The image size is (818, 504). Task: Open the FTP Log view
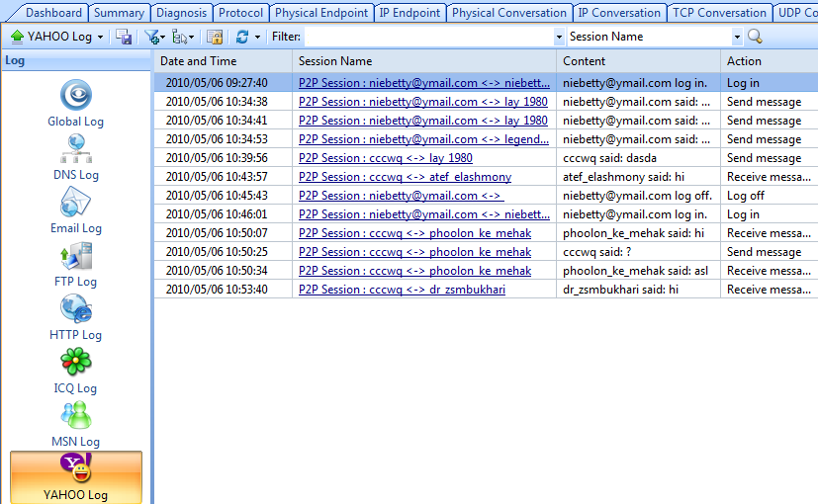pyautogui.click(x=75, y=264)
